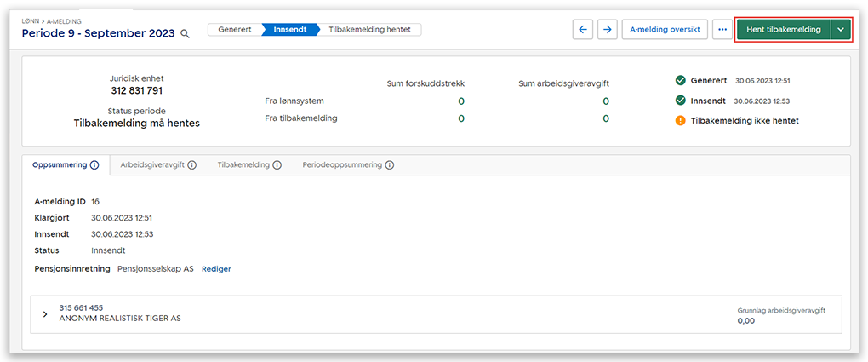
Task: Open the Periodeoppsummering tab
Action: point(342,165)
